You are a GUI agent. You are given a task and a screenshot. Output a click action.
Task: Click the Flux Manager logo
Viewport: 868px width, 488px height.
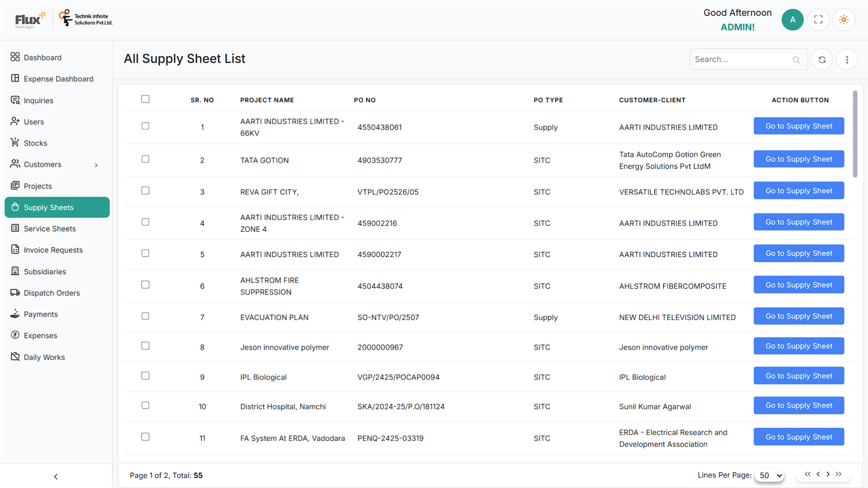click(x=30, y=20)
